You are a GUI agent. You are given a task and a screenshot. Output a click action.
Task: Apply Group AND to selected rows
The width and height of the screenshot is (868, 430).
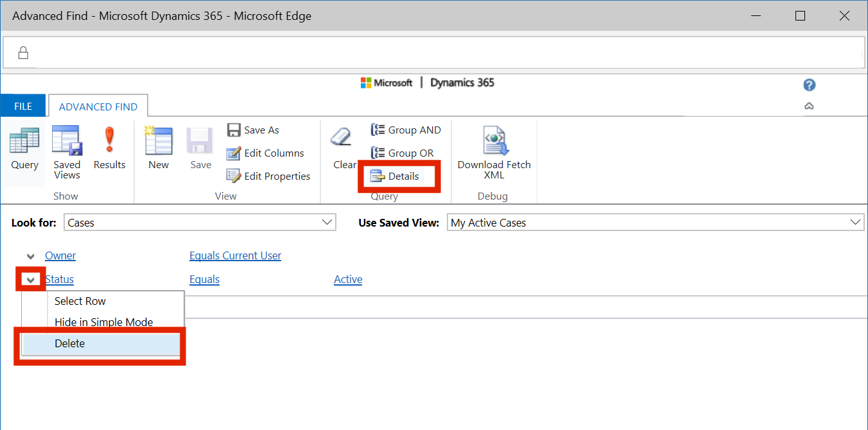click(406, 130)
